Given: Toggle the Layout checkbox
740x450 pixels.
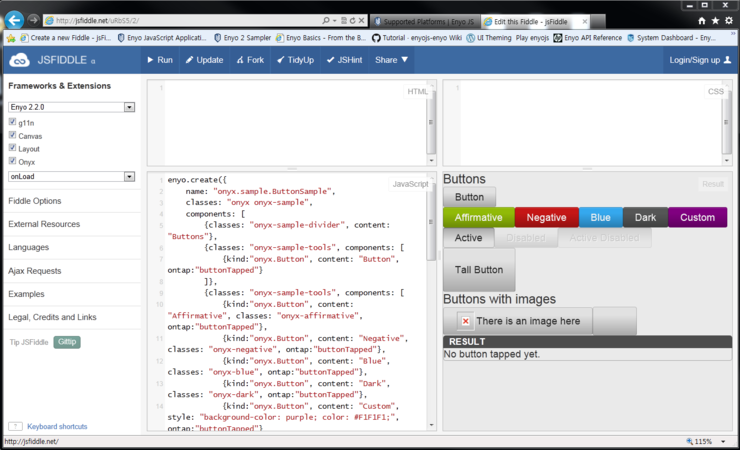Looking at the screenshot, I should (x=12, y=148).
